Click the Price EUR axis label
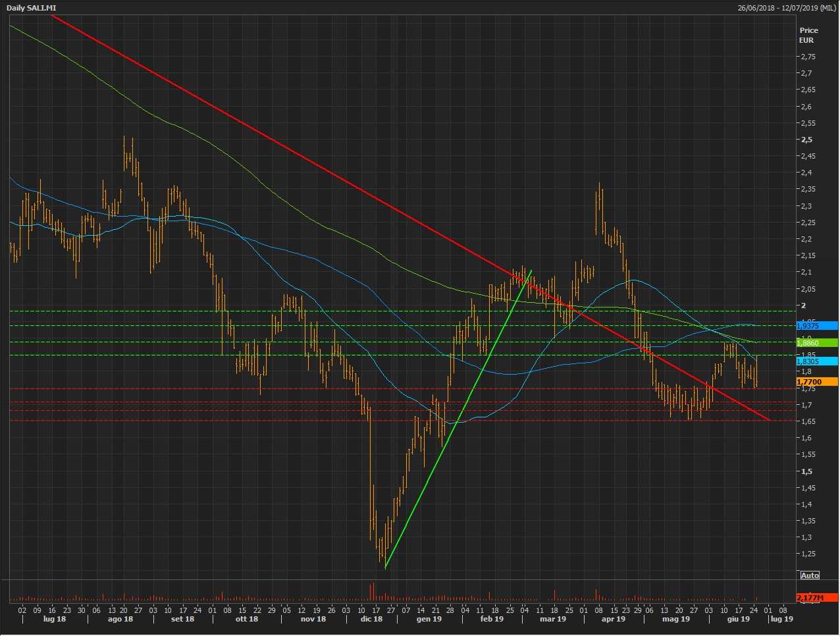Screen dimensions: 840x636 tap(808, 35)
